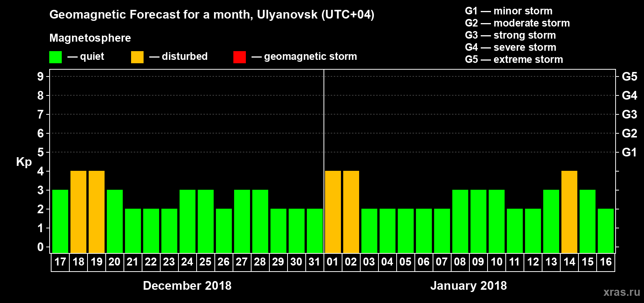The width and height of the screenshot is (644, 303).
Task: Click the Kp axis value 7
Action: 41,114
